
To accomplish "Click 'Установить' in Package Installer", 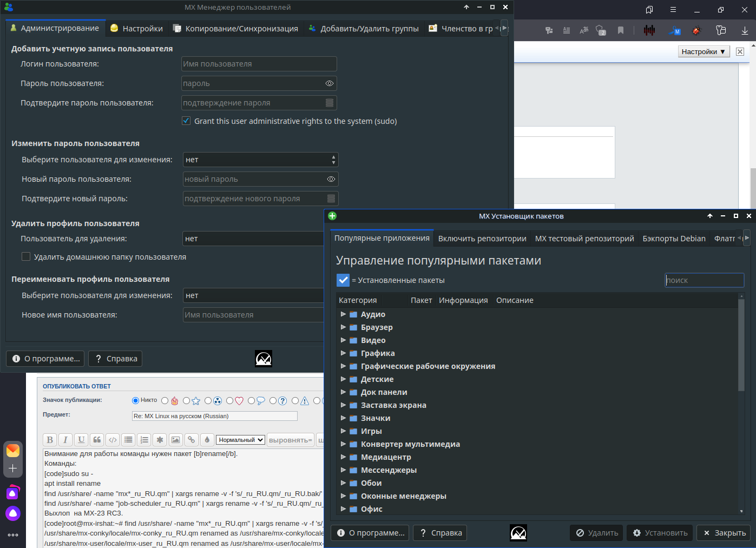I will point(660,533).
